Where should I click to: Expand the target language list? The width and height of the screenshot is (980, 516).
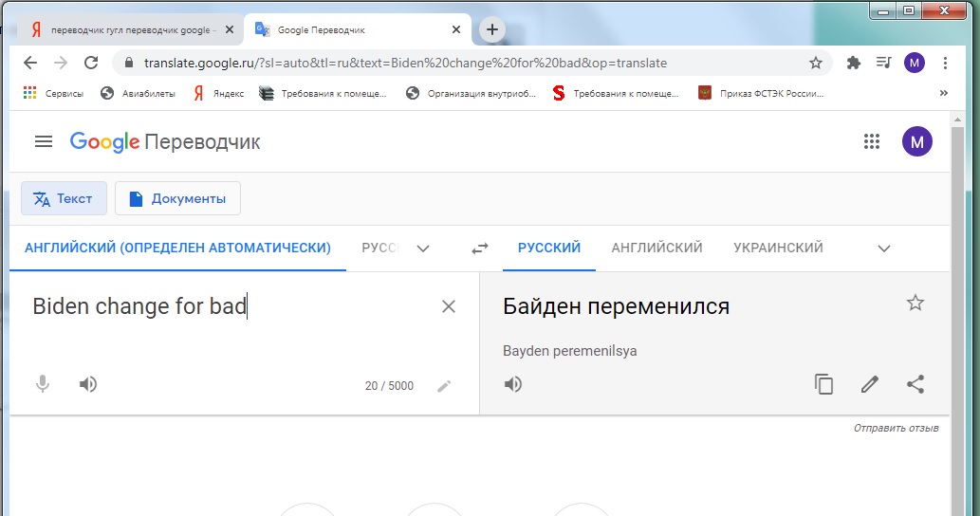[884, 249]
